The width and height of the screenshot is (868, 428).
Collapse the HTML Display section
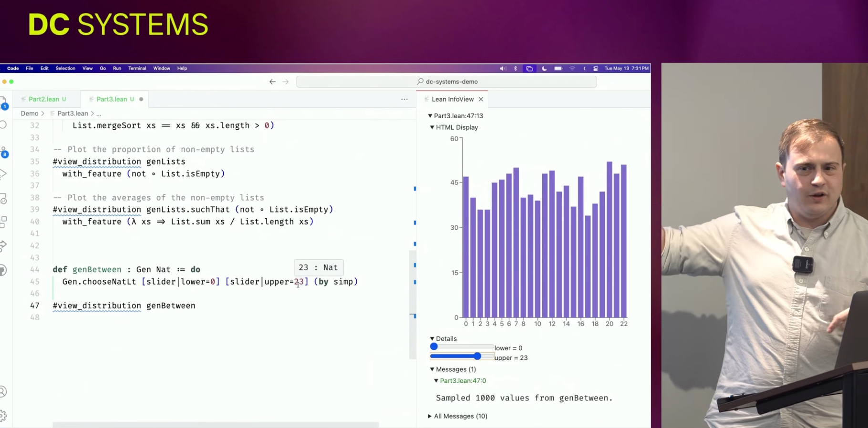tap(432, 127)
